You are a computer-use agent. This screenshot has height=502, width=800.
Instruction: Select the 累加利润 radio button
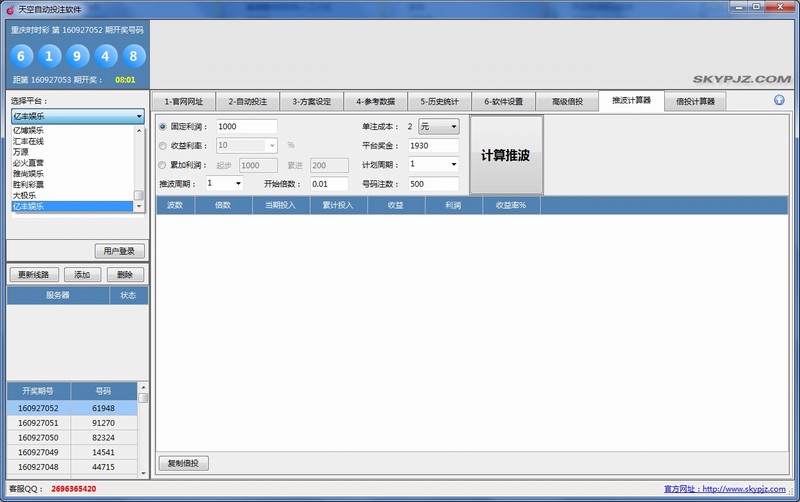pos(163,165)
